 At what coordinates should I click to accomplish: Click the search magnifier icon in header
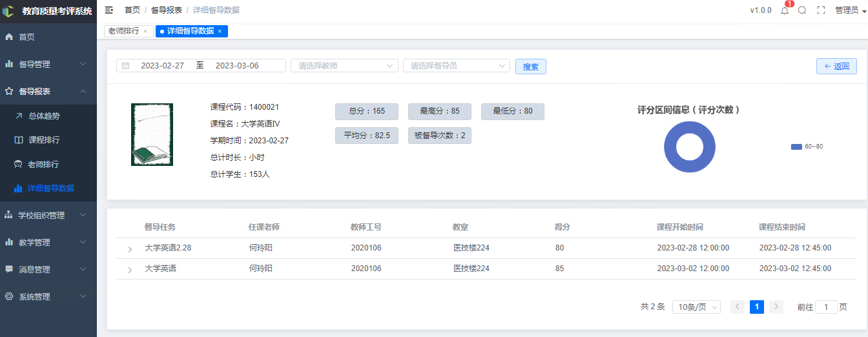pos(802,10)
